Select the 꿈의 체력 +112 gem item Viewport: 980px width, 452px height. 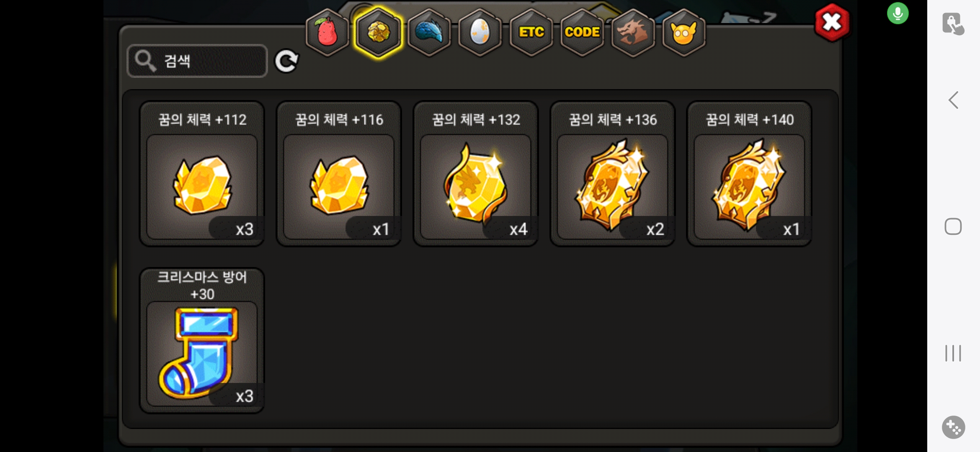[x=202, y=174]
